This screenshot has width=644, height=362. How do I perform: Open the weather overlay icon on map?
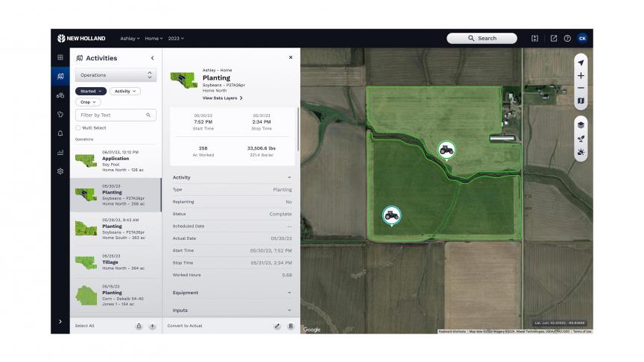[x=581, y=152]
